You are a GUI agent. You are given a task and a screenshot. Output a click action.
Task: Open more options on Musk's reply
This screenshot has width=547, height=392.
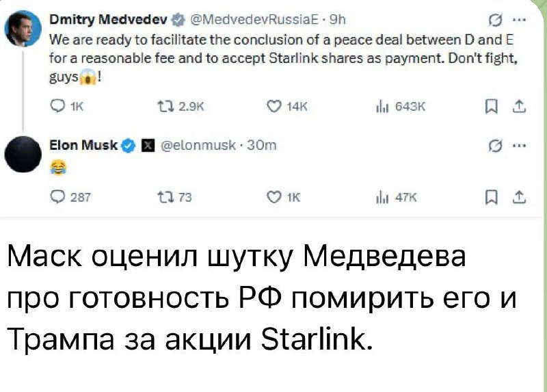click(522, 145)
